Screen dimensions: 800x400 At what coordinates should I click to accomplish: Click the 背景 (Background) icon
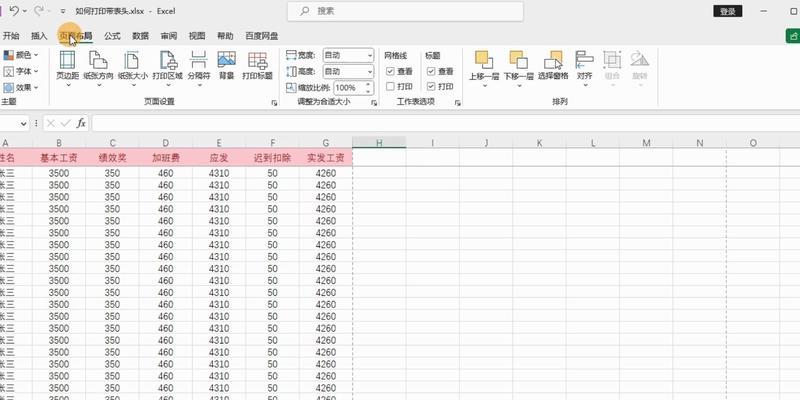(x=226, y=60)
